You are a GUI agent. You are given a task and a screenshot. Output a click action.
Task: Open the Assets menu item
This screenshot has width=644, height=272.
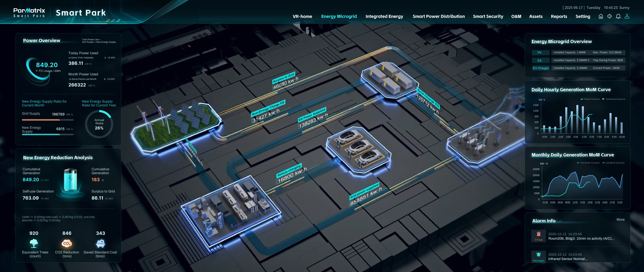pyautogui.click(x=536, y=16)
